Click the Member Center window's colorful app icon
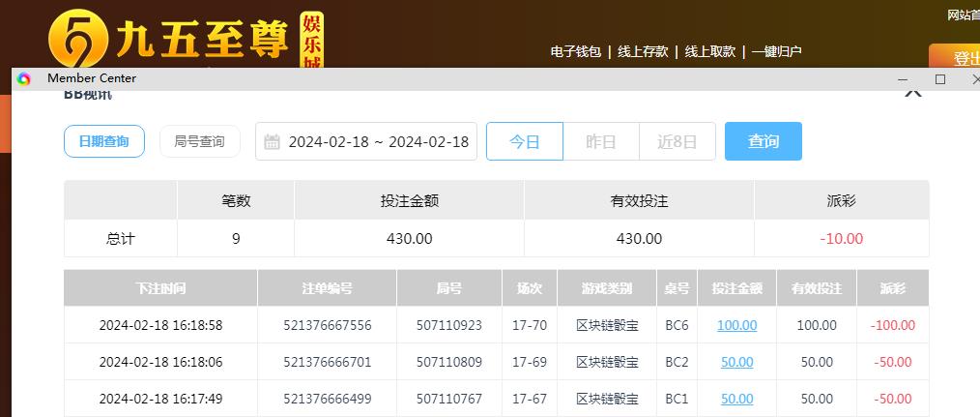This screenshot has height=417, width=980. (24, 79)
